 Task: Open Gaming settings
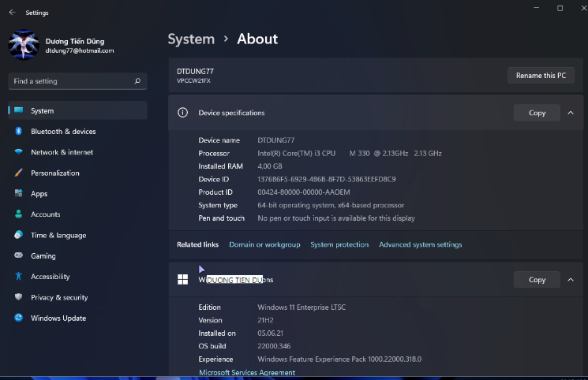(x=77, y=256)
